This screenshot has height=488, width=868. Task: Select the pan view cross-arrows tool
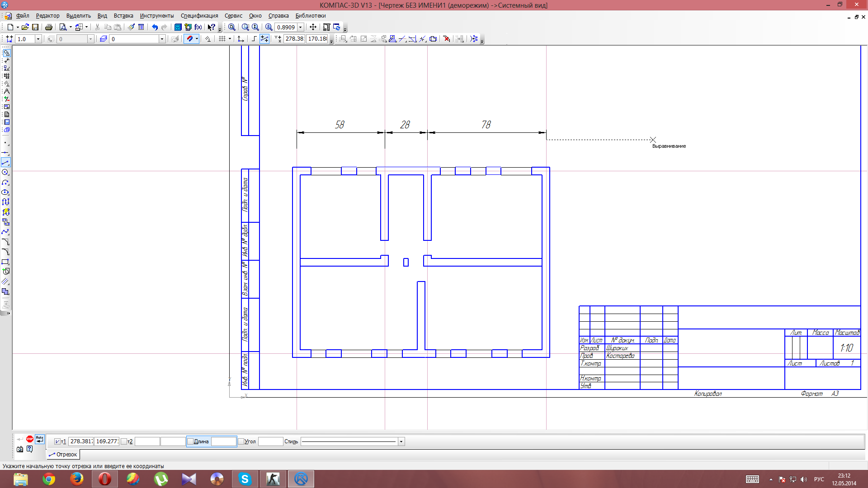pyautogui.click(x=313, y=27)
